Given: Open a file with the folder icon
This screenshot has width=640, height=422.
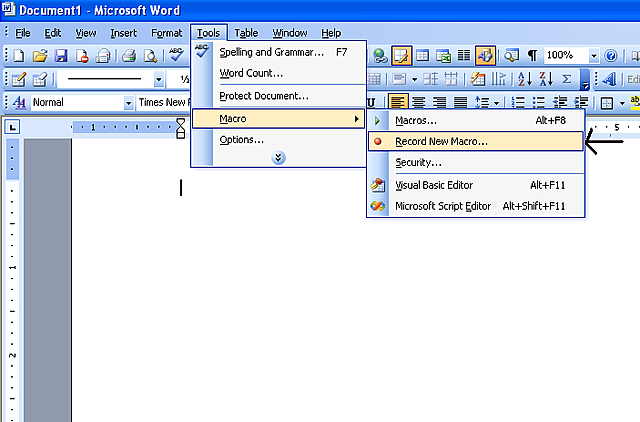Looking at the screenshot, I should click(x=40, y=56).
